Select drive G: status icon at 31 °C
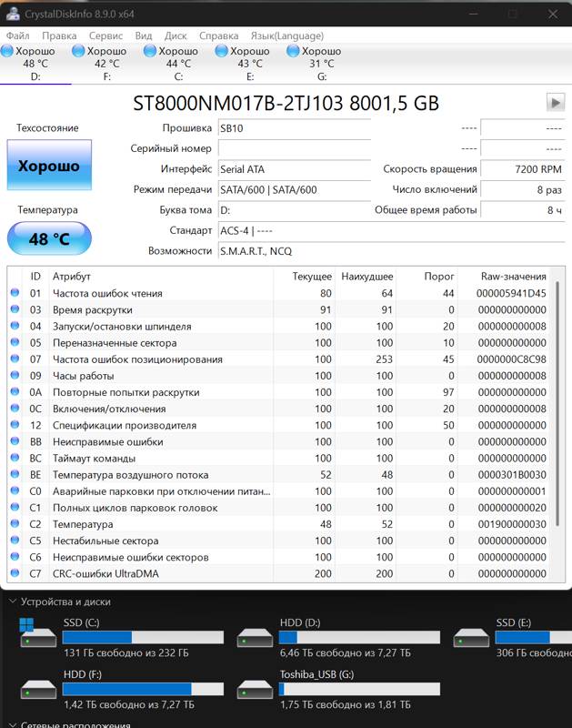Viewport: 572px width, 728px height. click(x=293, y=52)
